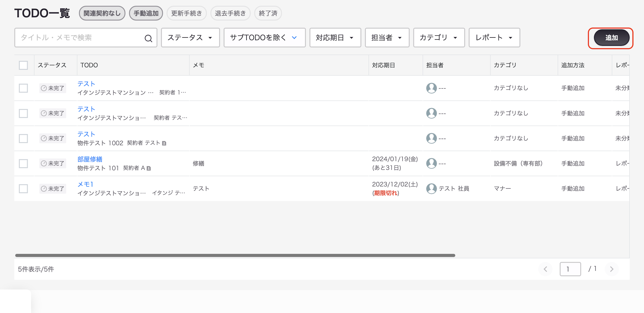
Task: Click the page number input box
Action: [570, 269]
